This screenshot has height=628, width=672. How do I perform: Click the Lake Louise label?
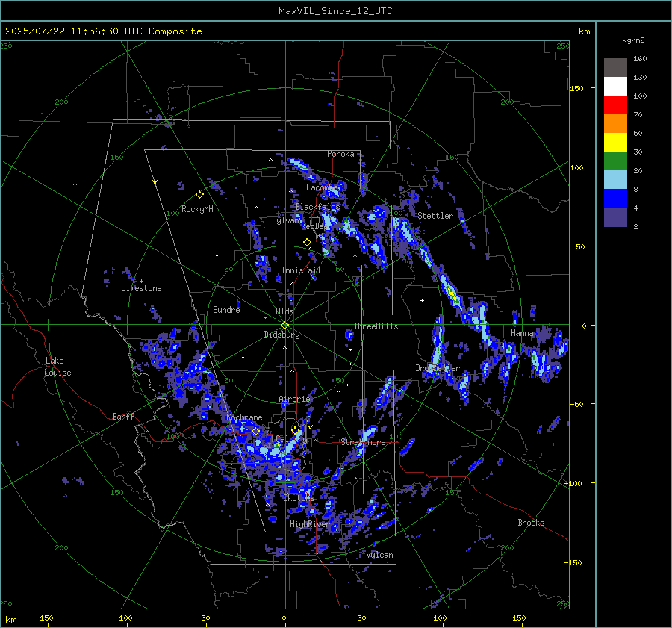click(x=58, y=367)
